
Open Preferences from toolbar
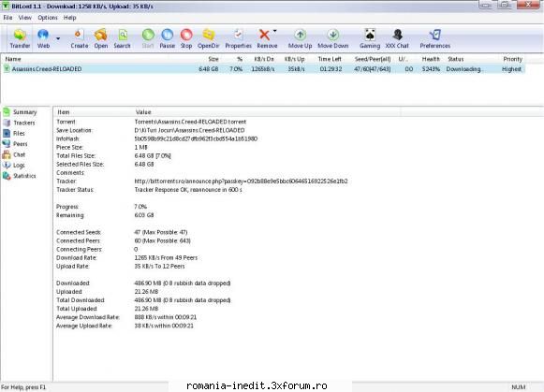click(435, 38)
